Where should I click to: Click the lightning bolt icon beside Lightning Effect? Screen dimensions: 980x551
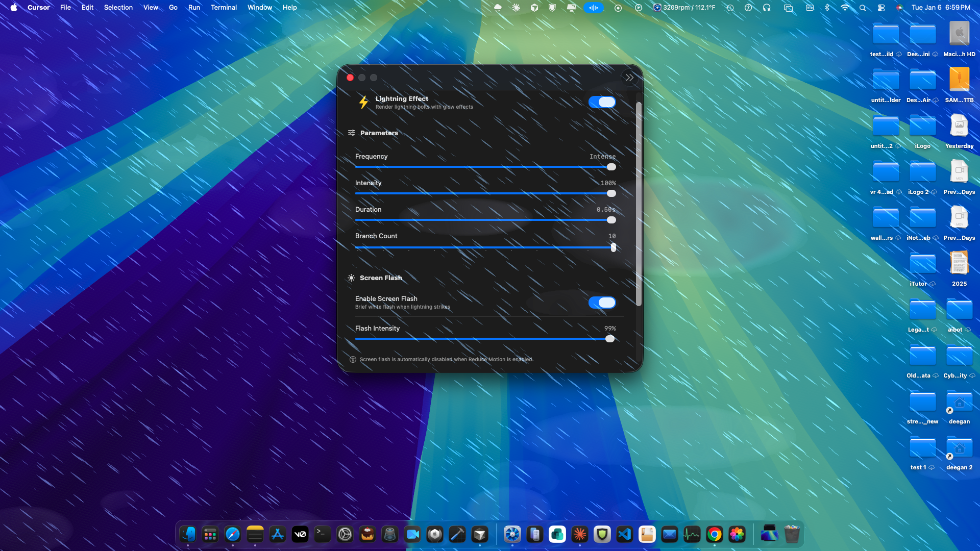click(x=363, y=102)
